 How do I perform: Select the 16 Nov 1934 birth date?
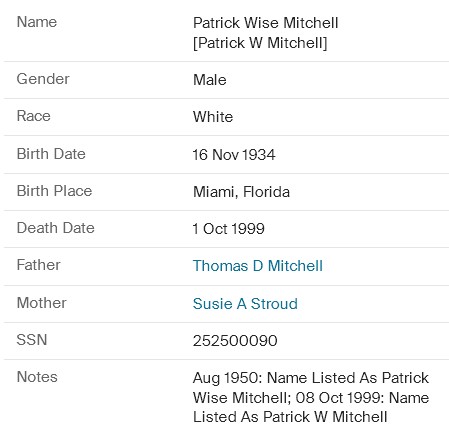(x=234, y=155)
